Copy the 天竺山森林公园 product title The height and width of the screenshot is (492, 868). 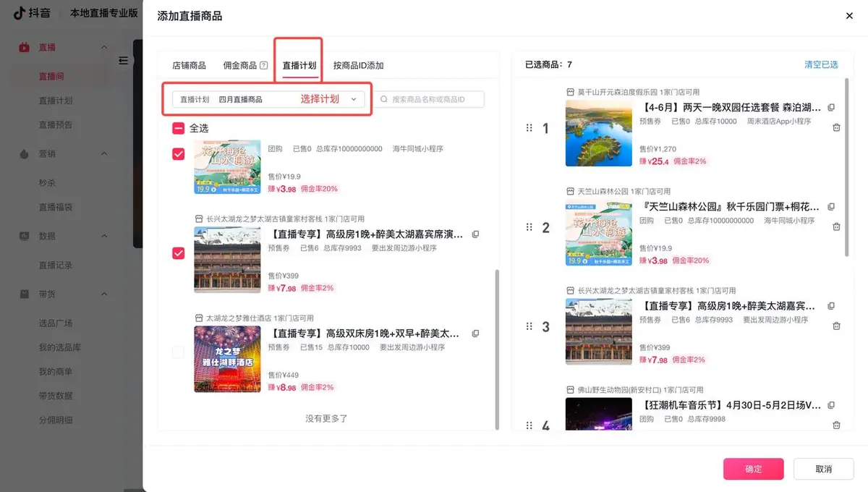tap(831, 206)
